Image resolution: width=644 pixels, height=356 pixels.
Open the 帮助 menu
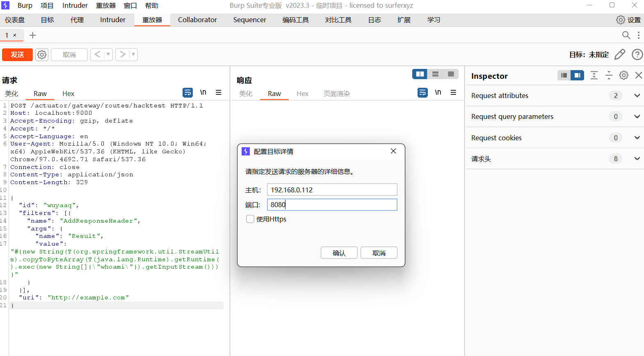tap(152, 6)
